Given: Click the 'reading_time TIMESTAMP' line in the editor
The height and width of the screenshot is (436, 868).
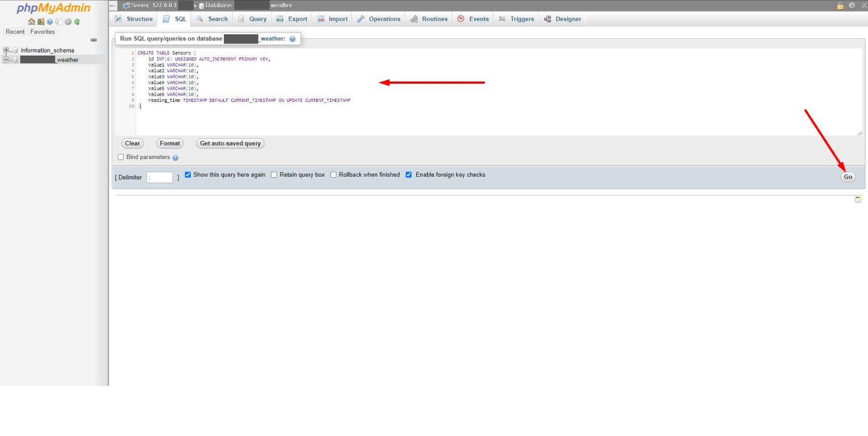Looking at the screenshot, I should [249, 100].
